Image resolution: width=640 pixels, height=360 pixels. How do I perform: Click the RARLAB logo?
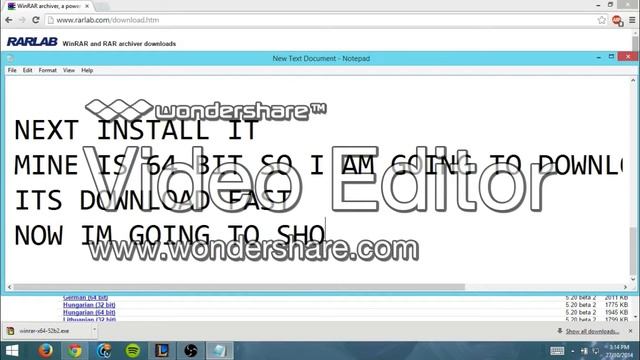pos(32,42)
